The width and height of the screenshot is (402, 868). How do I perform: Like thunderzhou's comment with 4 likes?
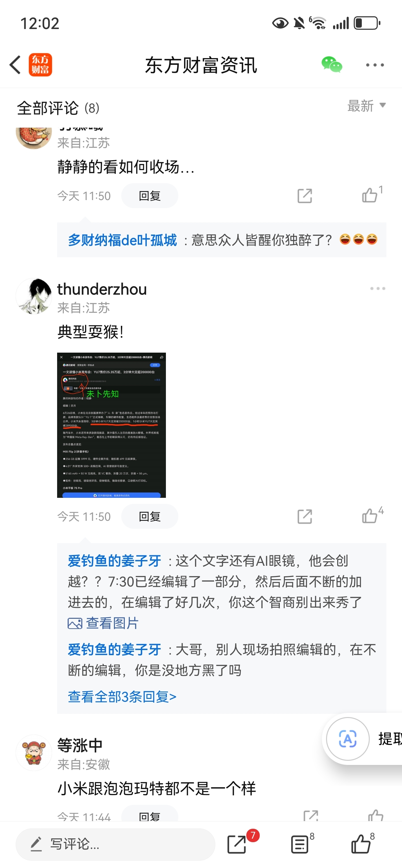click(x=370, y=516)
